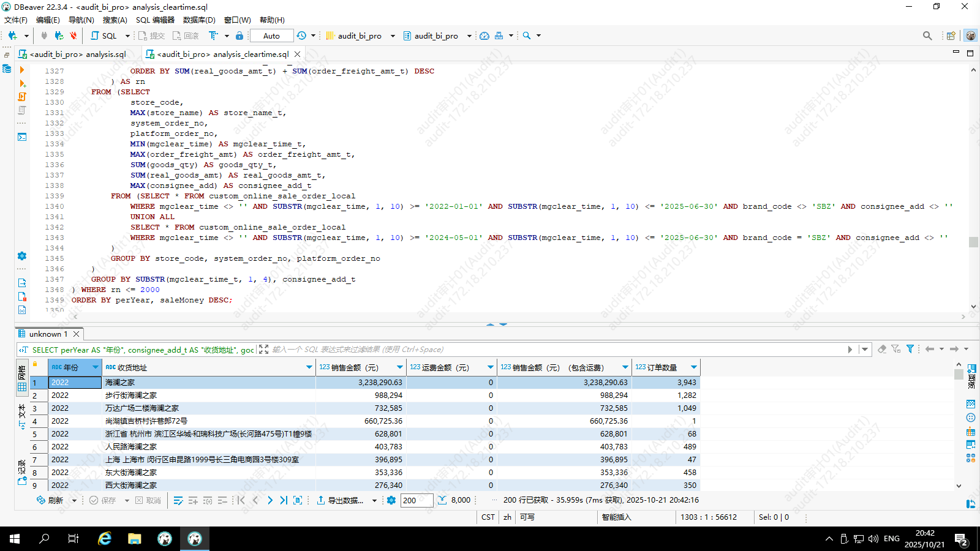Click the new database connection plug icon
Image resolution: width=980 pixels, height=551 pixels.
[12, 36]
